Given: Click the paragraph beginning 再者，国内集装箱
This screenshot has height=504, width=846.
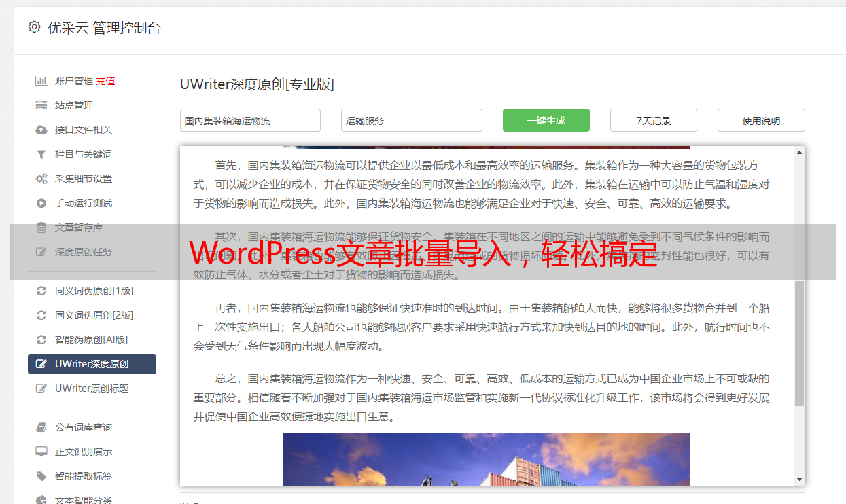Looking at the screenshot, I should (482, 327).
